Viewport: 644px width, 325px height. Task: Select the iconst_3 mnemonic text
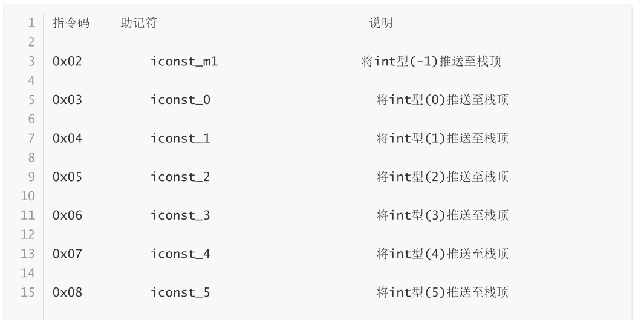click(180, 215)
